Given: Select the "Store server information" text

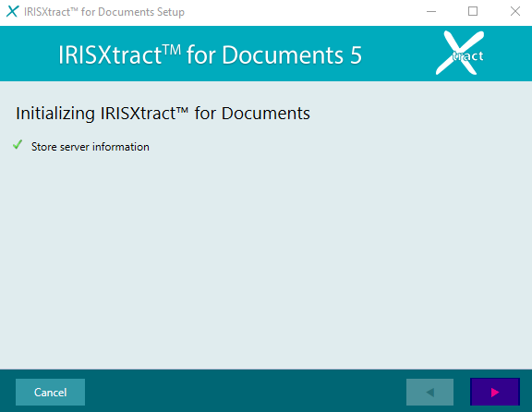Looking at the screenshot, I should click(91, 147).
